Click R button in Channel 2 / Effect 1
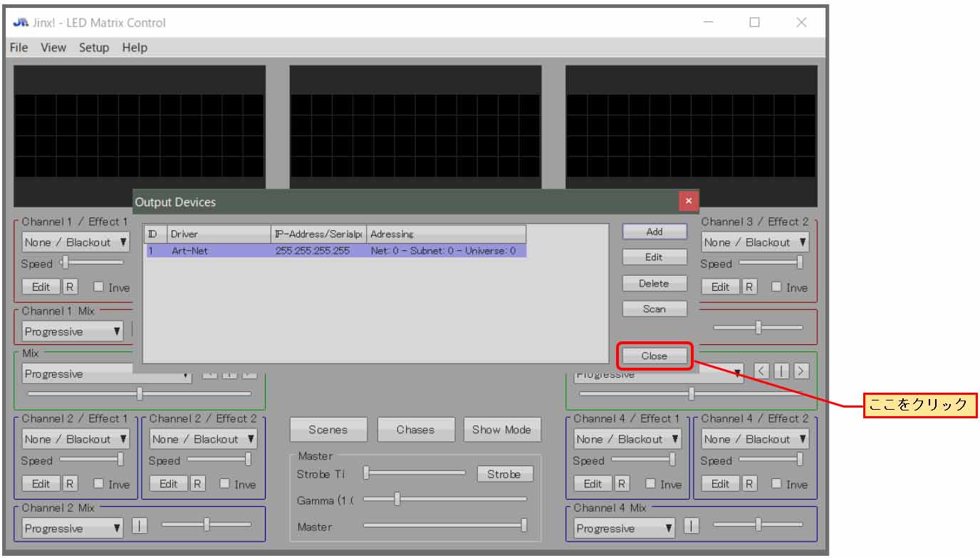Image resolution: width=980 pixels, height=558 pixels. (x=70, y=484)
